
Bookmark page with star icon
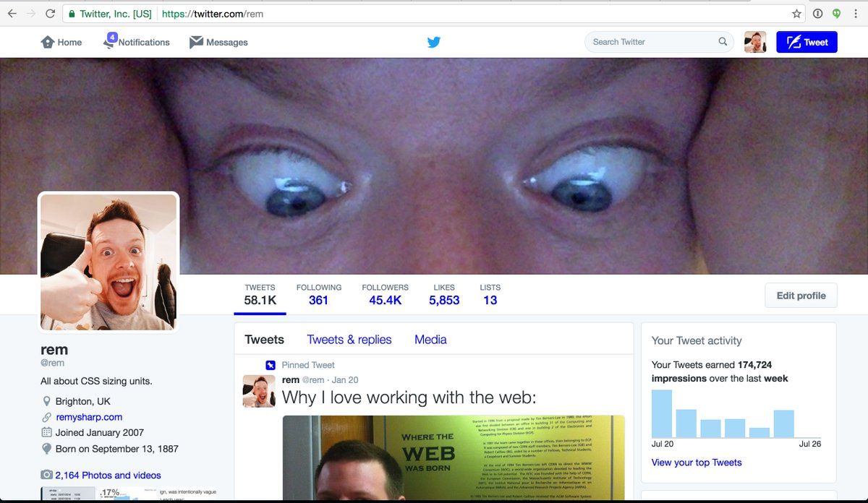point(796,14)
